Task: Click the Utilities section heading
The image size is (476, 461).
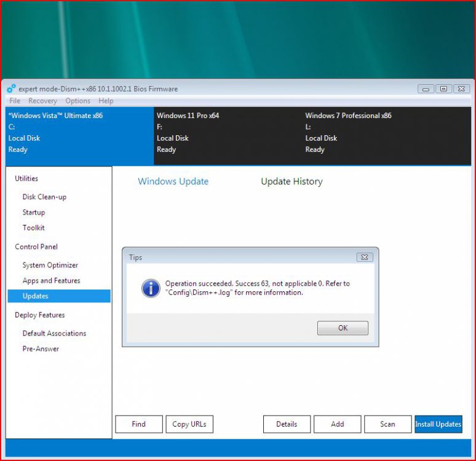Action: (26, 178)
